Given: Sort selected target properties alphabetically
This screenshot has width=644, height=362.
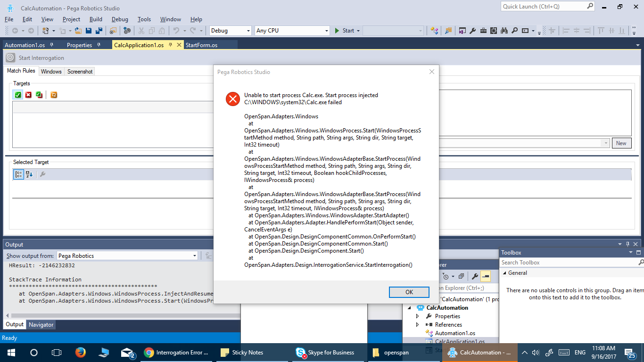Looking at the screenshot, I should click(29, 174).
